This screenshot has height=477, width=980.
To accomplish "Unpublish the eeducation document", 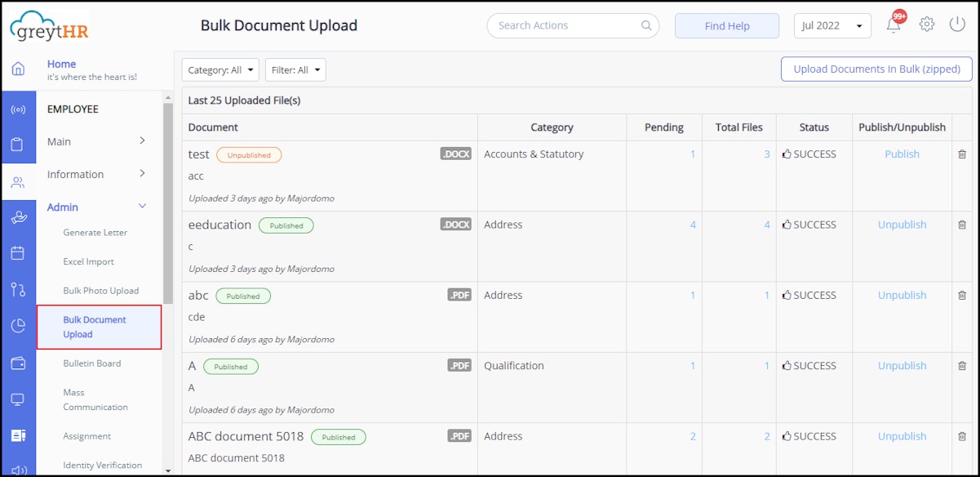I will [x=901, y=224].
